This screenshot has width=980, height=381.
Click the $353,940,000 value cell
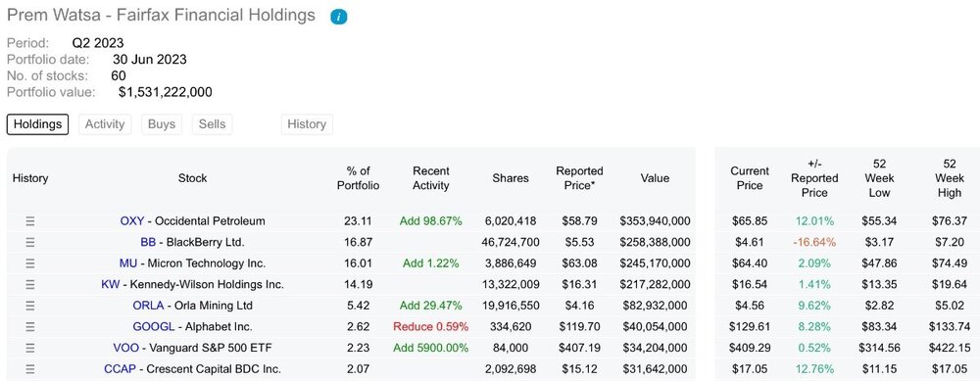655,221
